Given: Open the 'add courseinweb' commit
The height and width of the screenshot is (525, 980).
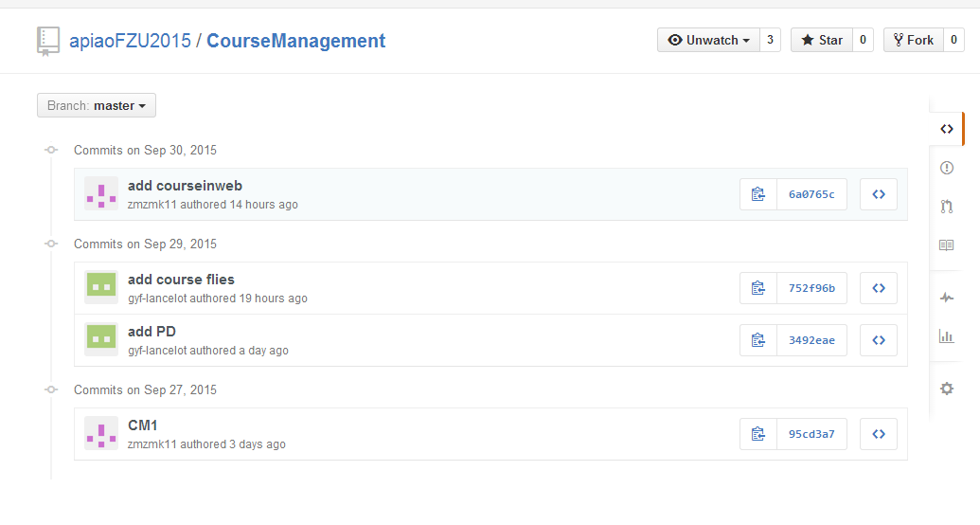Looking at the screenshot, I should pos(185,186).
